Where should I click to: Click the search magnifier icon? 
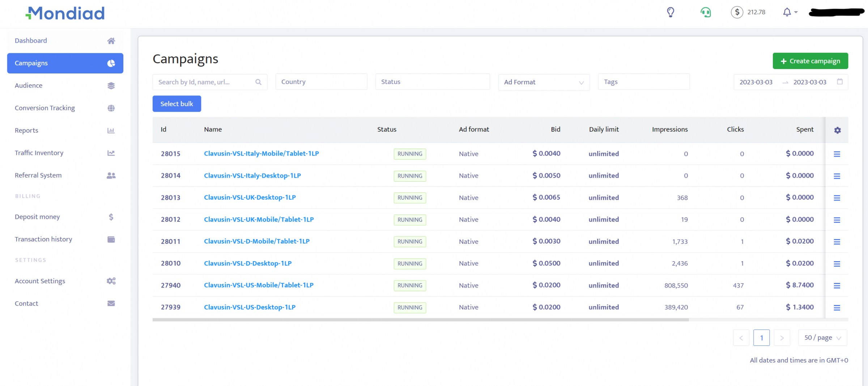pyautogui.click(x=258, y=82)
